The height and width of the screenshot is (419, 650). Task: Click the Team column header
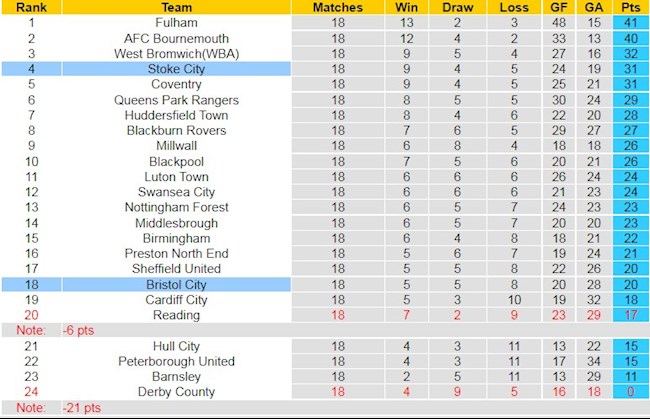point(177,7)
